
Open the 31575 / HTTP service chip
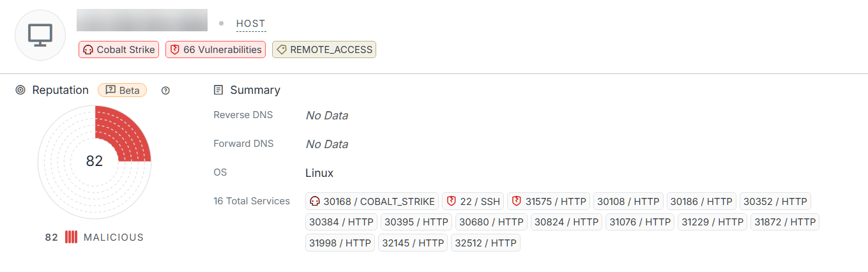549,201
